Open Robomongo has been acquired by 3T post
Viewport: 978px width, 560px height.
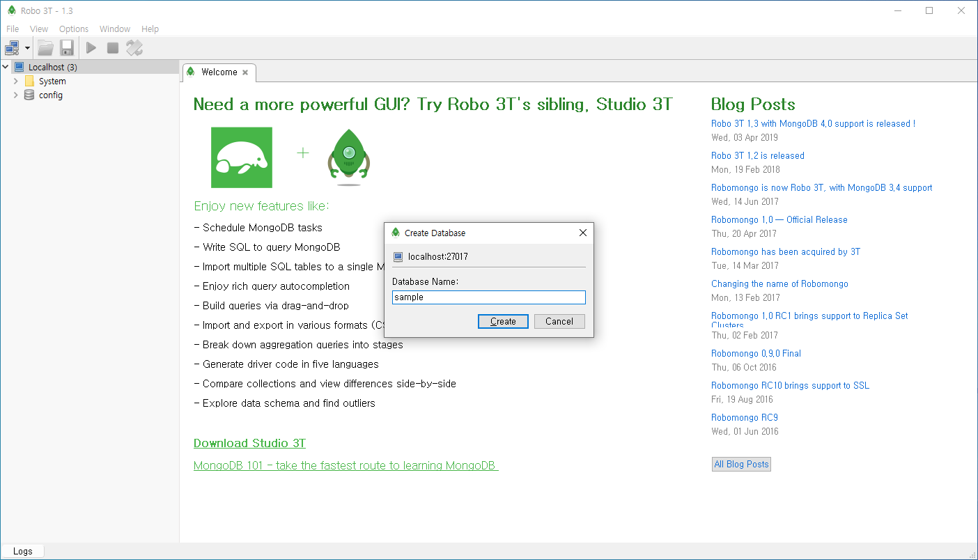(x=786, y=251)
